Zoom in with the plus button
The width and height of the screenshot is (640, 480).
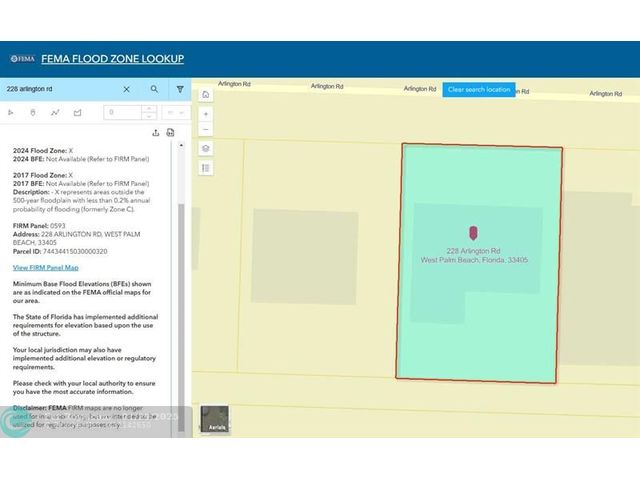[x=206, y=114]
